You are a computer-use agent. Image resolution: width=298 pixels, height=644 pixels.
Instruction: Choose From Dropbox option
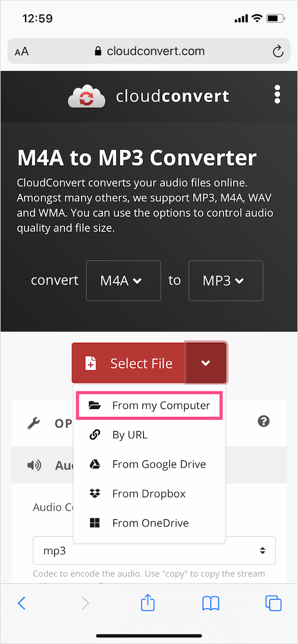149,494
